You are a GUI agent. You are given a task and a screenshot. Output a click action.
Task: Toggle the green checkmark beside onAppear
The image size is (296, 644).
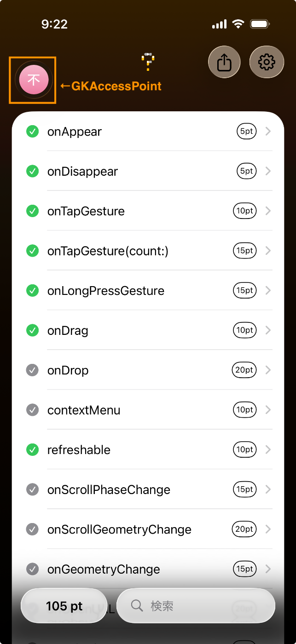[32, 132]
